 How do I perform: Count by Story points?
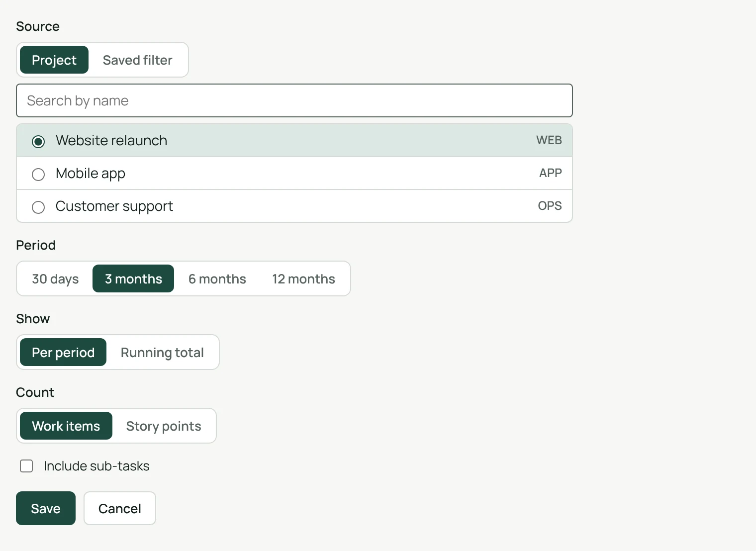pos(164,426)
